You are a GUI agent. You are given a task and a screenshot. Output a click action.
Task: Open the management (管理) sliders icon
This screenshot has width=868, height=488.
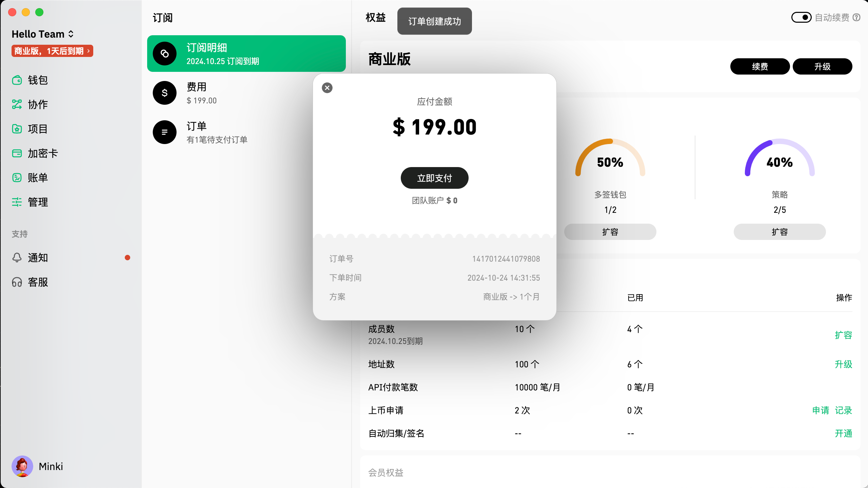tap(17, 202)
